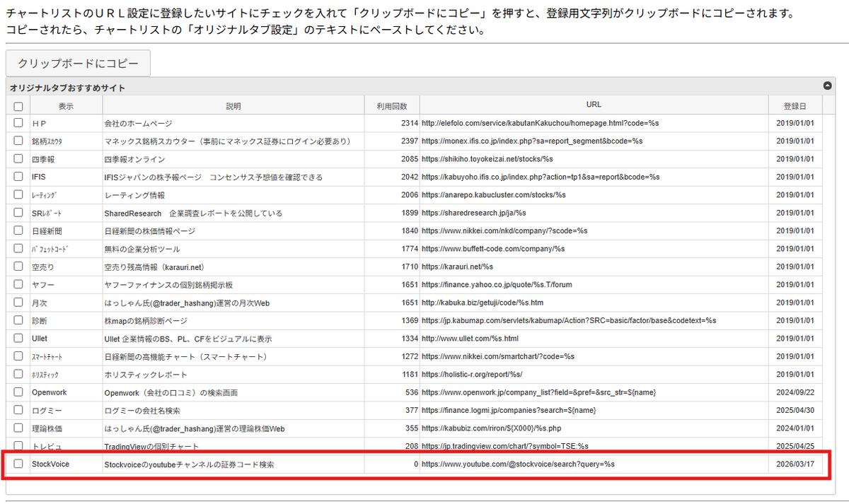Screen dimensions: 849x504
Task: Check the box for ＨＰ row
Action: pos(18,123)
